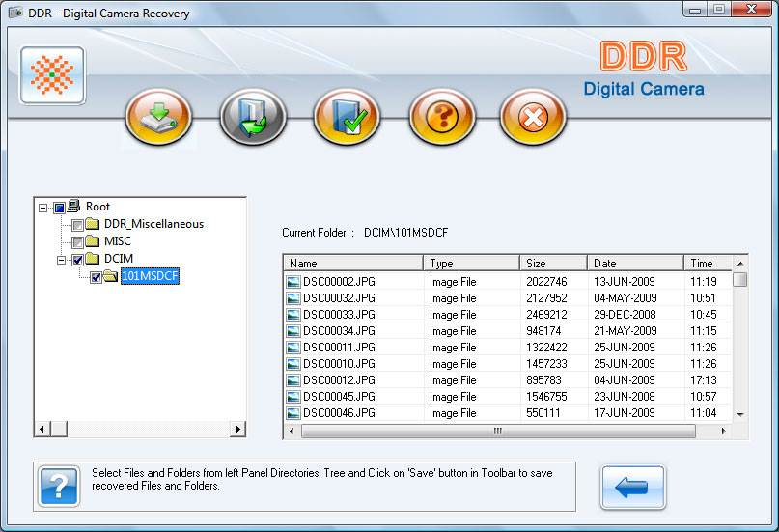Click the image icon of DSC00034.JPG

[293, 331]
